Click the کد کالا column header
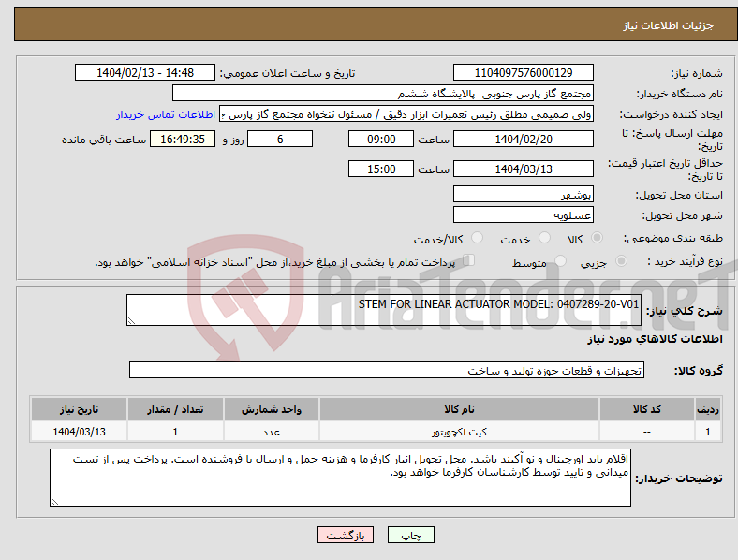 point(647,409)
